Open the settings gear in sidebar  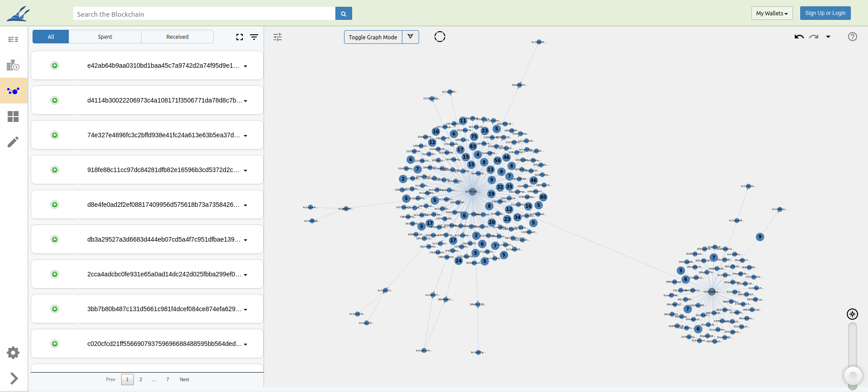(x=14, y=353)
